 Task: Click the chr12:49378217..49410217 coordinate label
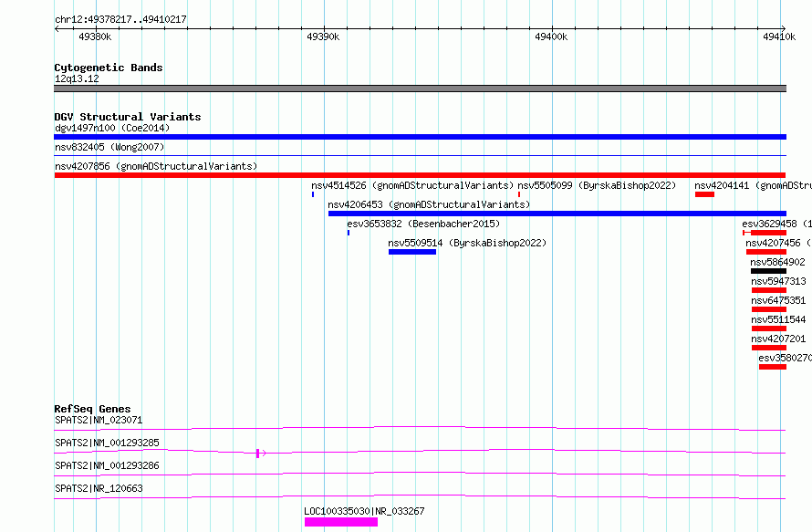pos(120,19)
